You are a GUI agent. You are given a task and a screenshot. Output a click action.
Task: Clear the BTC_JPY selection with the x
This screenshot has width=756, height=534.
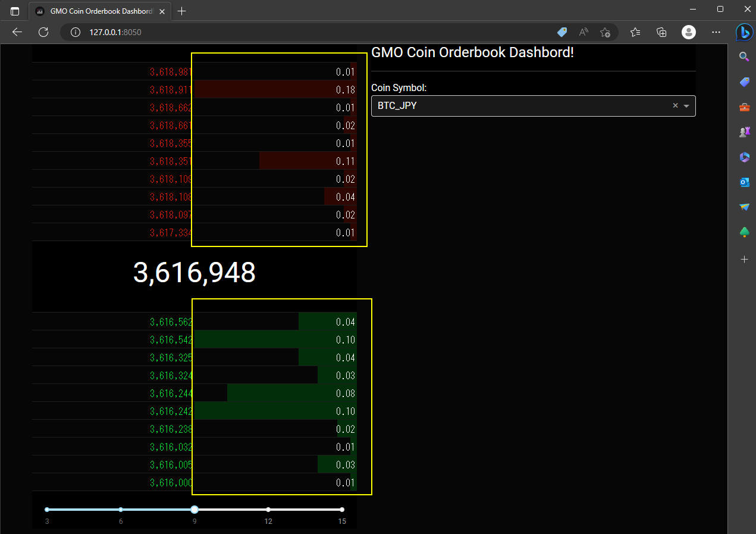(675, 105)
